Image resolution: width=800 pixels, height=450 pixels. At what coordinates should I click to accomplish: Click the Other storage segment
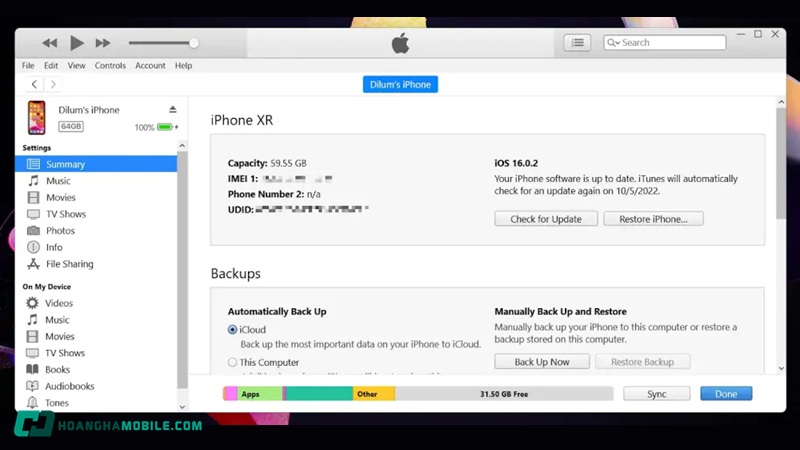(374, 394)
